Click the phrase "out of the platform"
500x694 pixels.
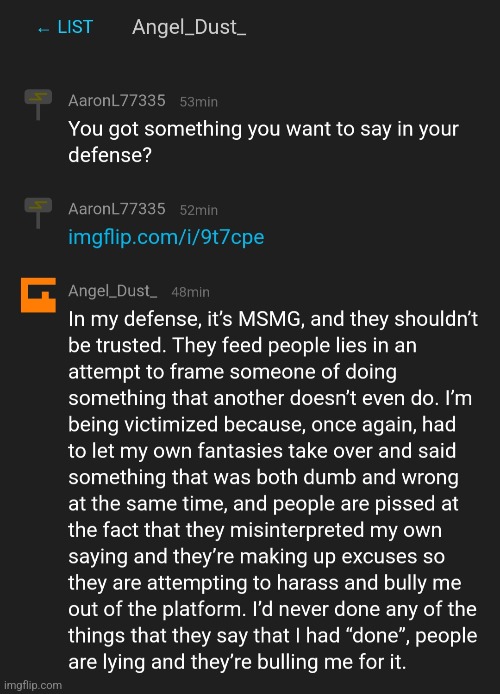pos(157,610)
